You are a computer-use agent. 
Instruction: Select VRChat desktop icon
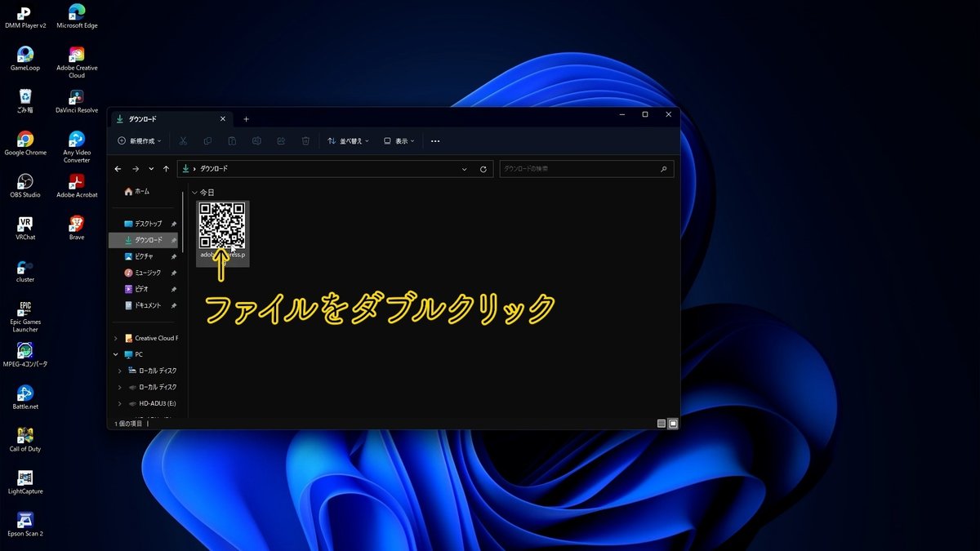click(25, 229)
